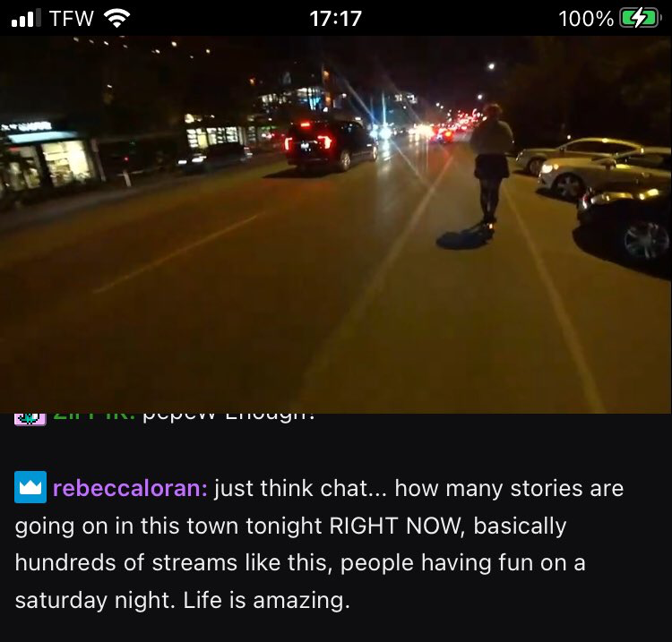Viewport: 672px width, 642px height.
Task: Tap the bright streetlight above the rider
Action: 491,66
